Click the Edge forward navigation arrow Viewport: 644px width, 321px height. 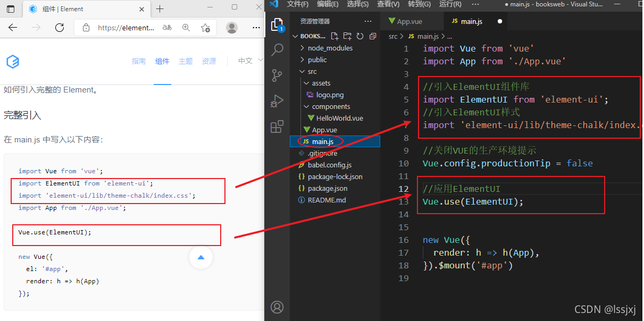[x=36, y=28]
